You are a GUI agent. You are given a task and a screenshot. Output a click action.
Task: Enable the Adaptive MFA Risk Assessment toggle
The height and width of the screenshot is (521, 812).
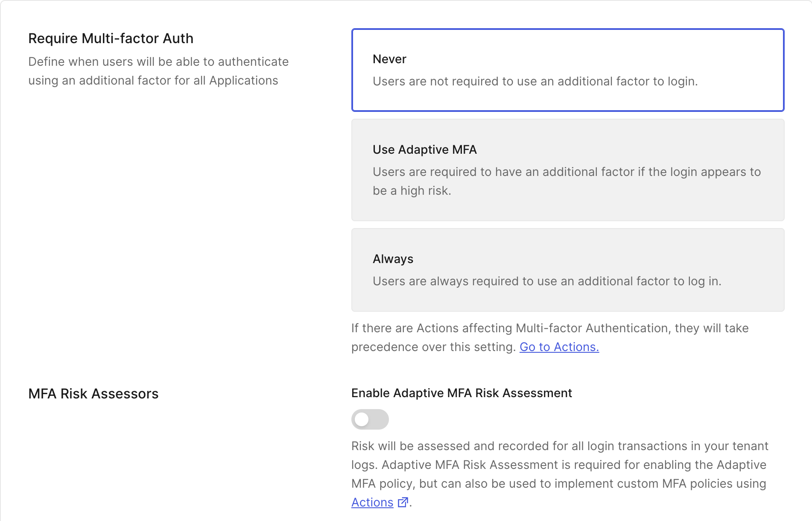[370, 419]
